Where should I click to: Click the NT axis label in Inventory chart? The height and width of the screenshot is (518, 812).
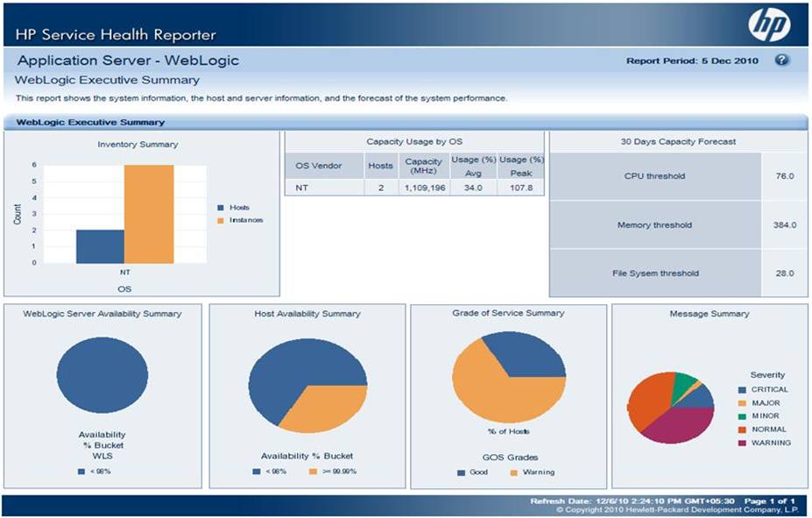[124, 272]
